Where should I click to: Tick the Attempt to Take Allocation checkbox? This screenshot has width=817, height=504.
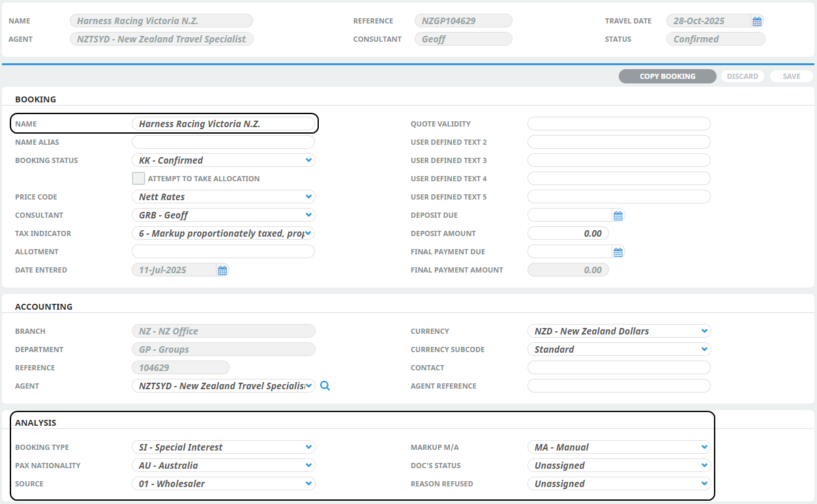(138, 179)
